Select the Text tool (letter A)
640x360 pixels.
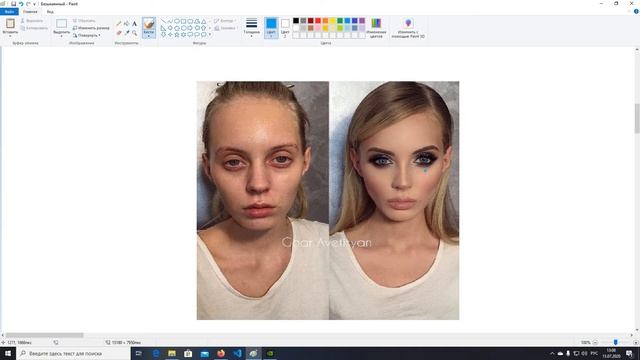tap(134, 24)
